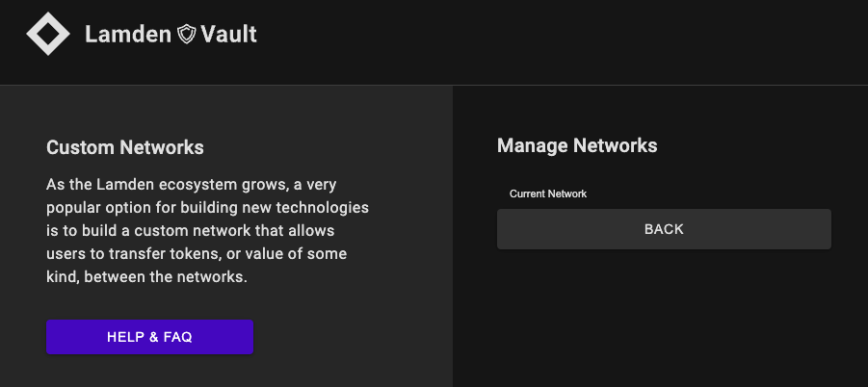The height and width of the screenshot is (387, 868).
Task: Select the Manage Networks heading
Action: tap(577, 145)
